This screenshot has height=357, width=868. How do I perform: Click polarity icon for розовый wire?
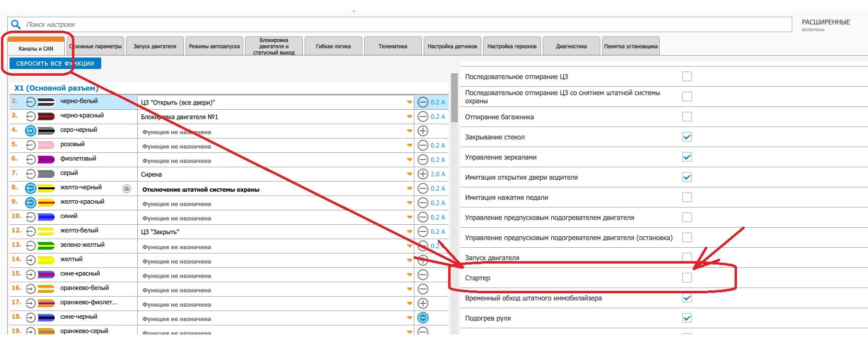pos(31,145)
